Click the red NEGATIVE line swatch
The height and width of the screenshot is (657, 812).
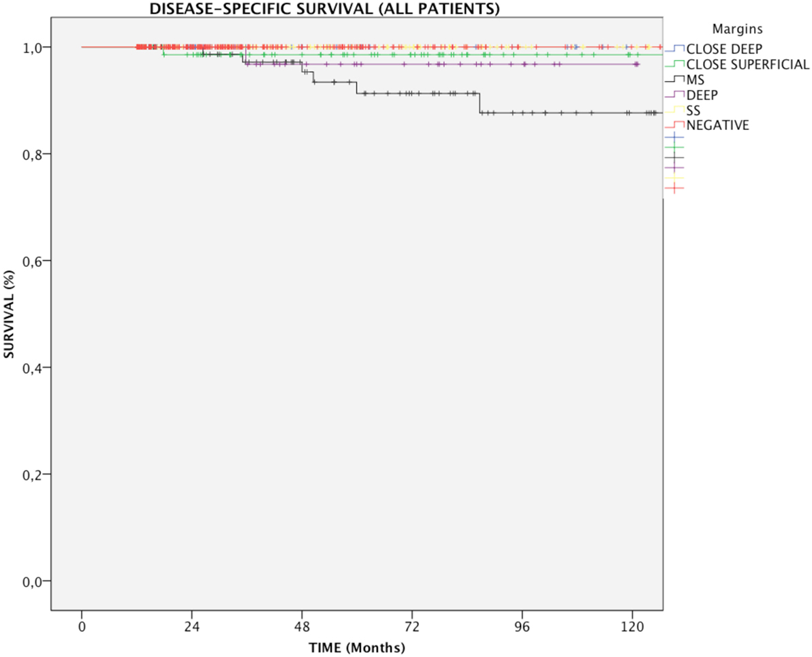pyautogui.click(x=674, y=125)
